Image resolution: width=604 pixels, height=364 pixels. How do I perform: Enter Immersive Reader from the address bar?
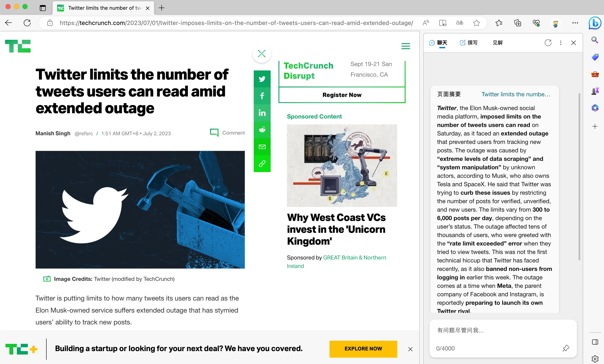coord(443,23)
